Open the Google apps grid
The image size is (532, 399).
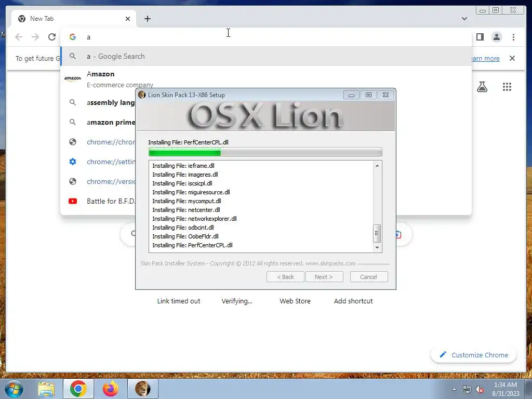pos(507,87)
